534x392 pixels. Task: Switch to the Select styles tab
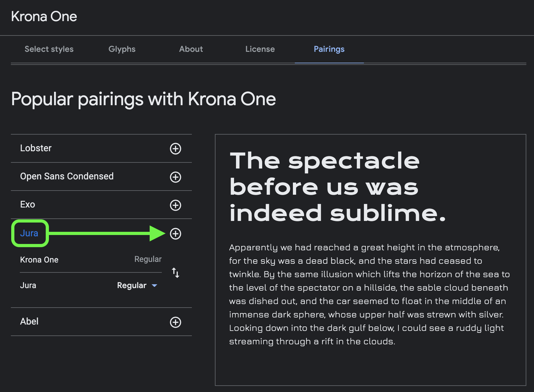(49, 49)
